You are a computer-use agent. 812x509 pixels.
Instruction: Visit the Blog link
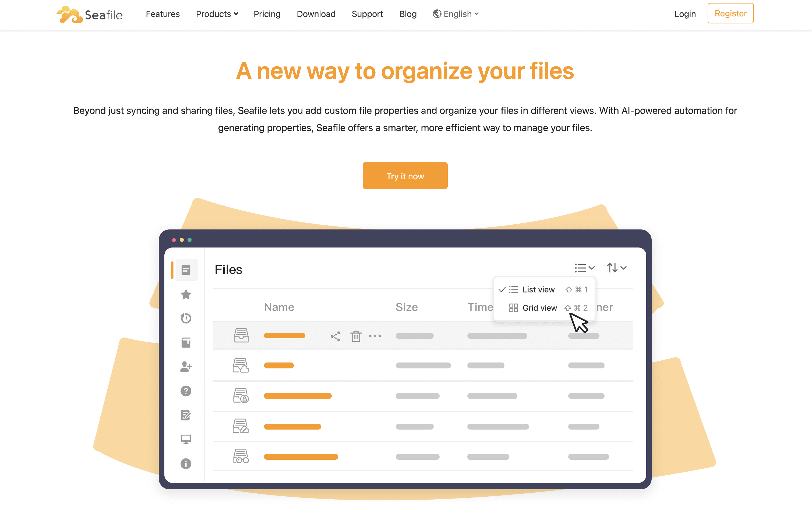coord(408,14)
